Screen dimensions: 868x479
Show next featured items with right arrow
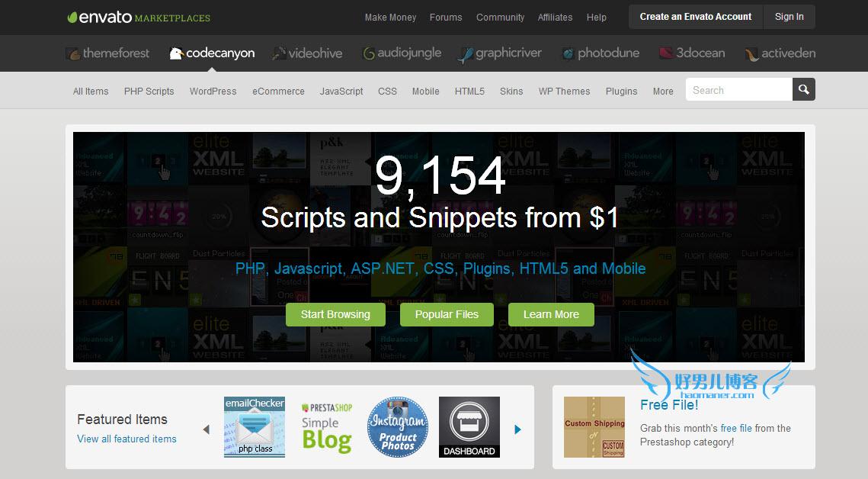(517, 429)
